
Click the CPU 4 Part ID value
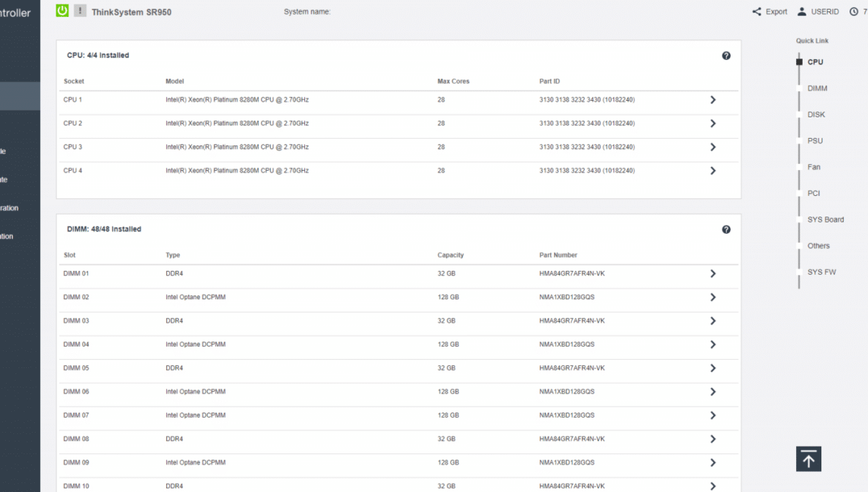(x=587, y=171)
